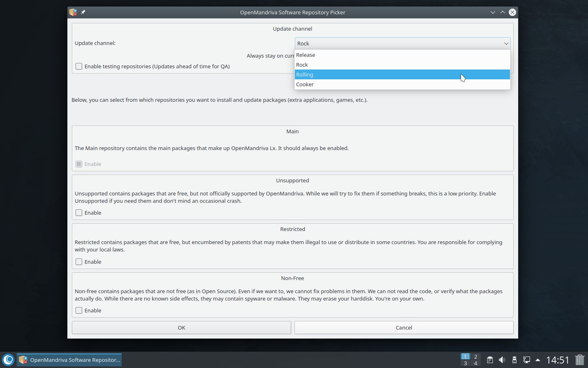Viewport: 588px width, 368px height.
Task: Click the Main section heading
Action: (x=292, y=131)
